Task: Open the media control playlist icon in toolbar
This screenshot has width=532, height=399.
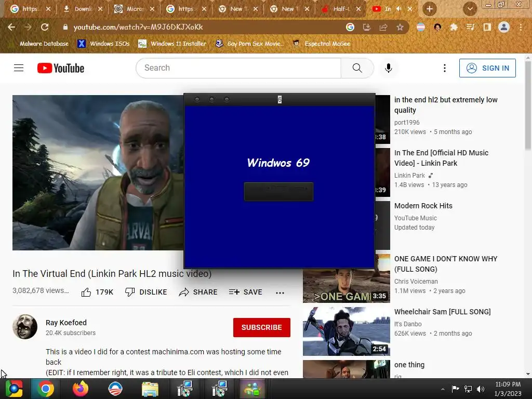Action: click(x=471, y=27)
